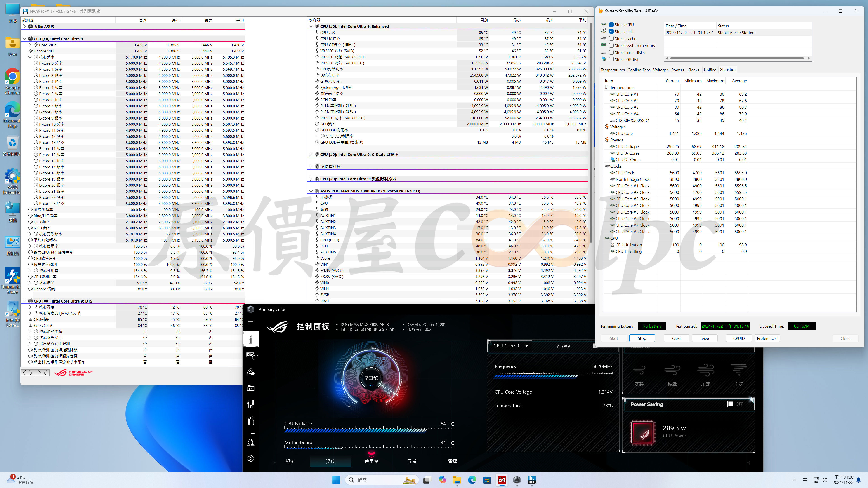The image size is (868, 488).
Task: Switch to the Clocks tab in AIDA64
Action: coord(693,70)
